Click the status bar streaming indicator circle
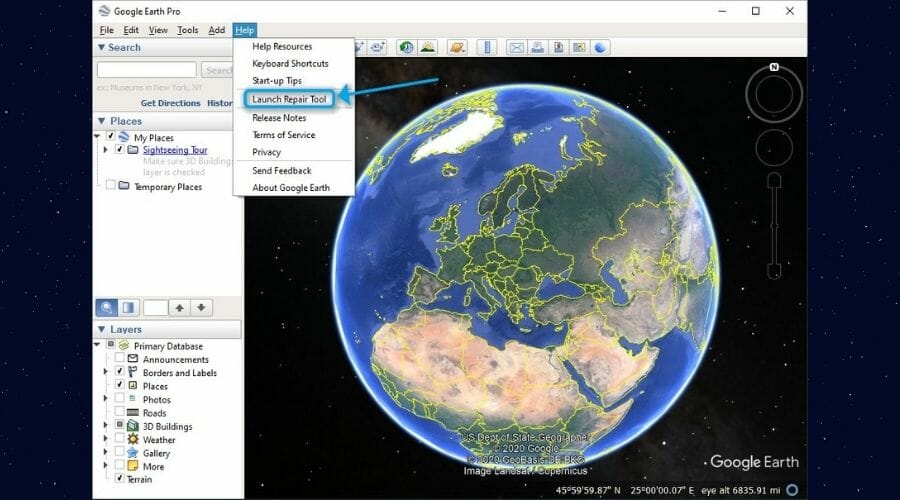Image resolution: width=900 pixels, height=500 pixels. pyautogui.click(x=792, y=490)
